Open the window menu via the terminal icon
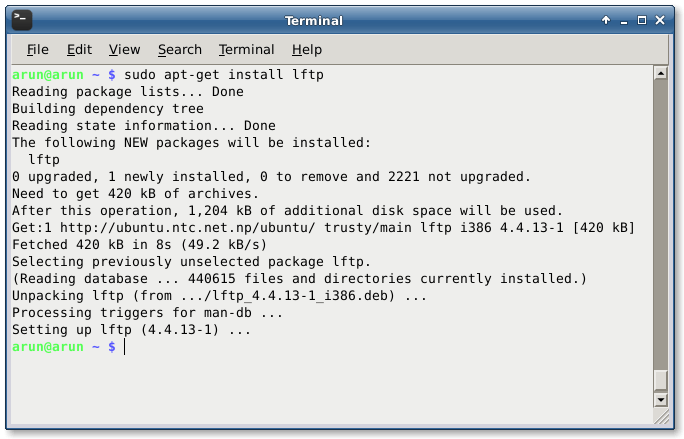Screen dimensions: 684x439 point(20,20)
